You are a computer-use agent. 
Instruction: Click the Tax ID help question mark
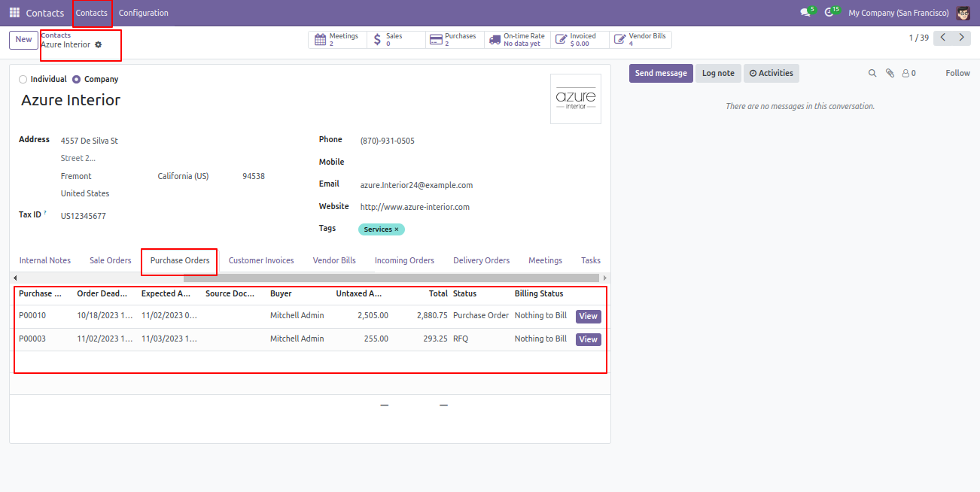pos(44,213)
